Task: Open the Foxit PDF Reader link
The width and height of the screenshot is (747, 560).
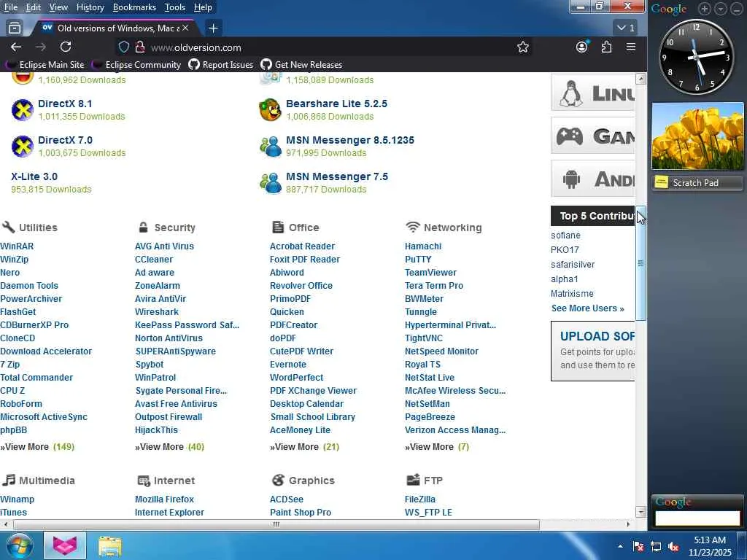Action: click(x=305, y=260)
